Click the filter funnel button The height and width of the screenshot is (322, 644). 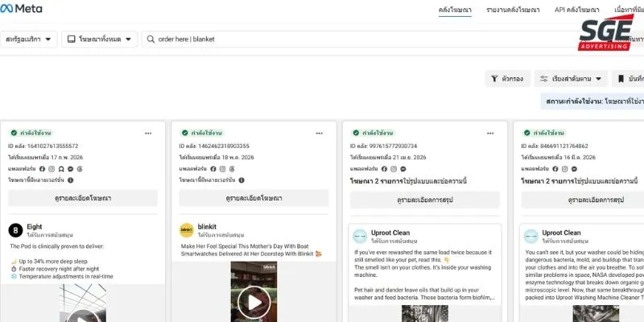point(508,78)
